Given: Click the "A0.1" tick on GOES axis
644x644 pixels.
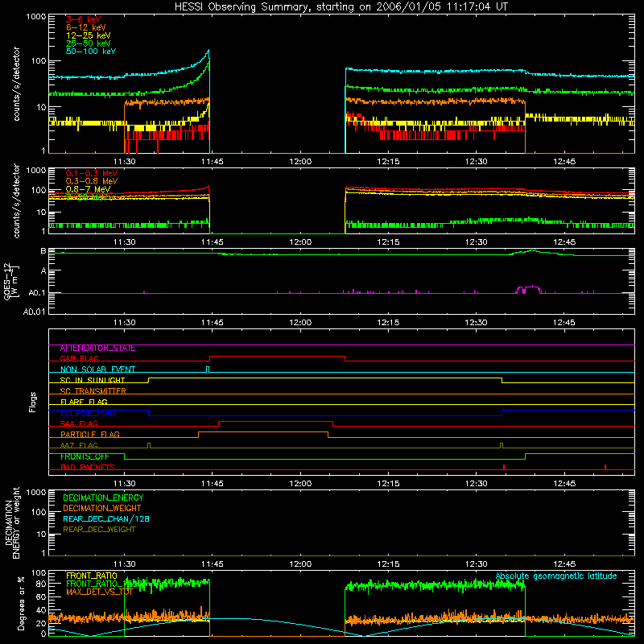Looking at the screenshot, I should tap(37, 293).
